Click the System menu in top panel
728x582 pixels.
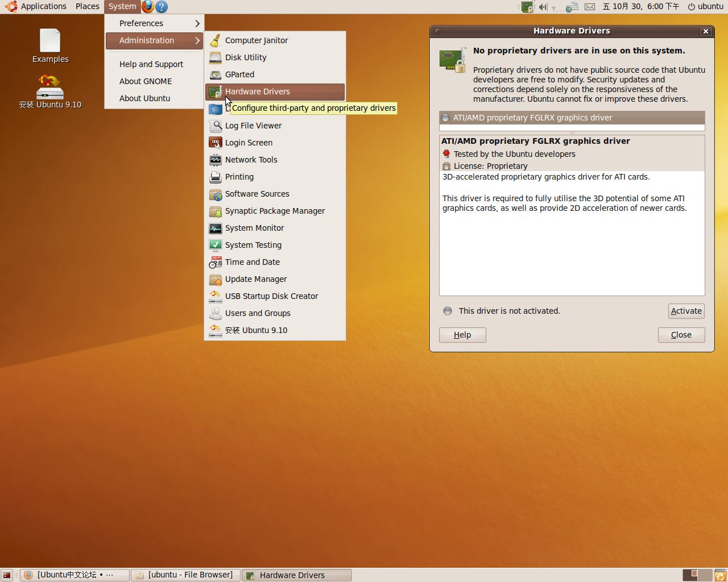click(x=122, y=7)
